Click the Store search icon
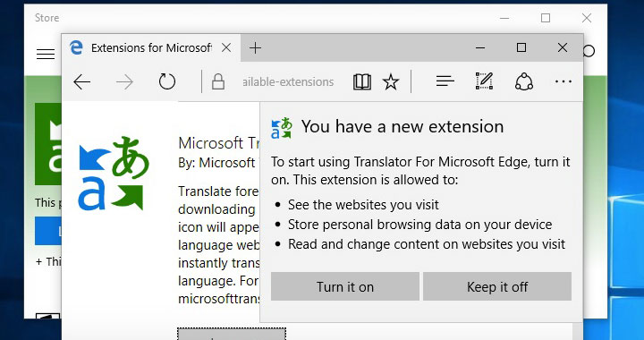Image resolution: width=644 pixels, height=340 pixels. tap(589, 51)
